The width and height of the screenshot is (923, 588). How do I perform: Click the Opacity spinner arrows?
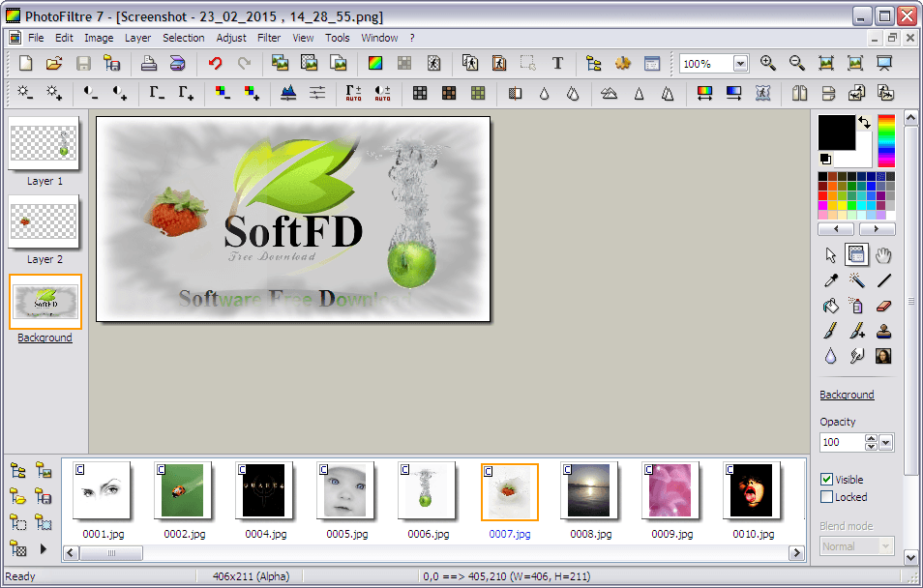(x=871, y=442)
